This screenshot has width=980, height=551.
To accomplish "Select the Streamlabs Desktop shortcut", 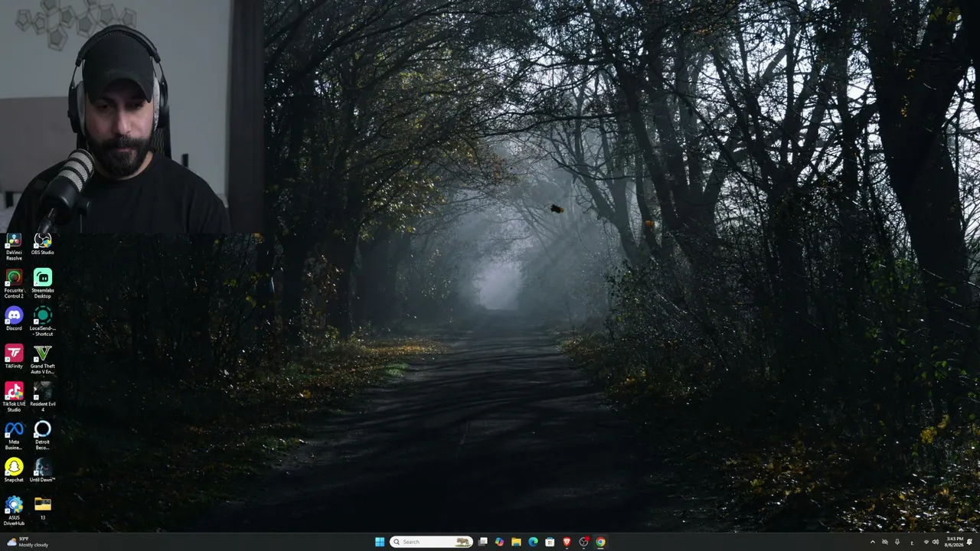I will (43, 284).
